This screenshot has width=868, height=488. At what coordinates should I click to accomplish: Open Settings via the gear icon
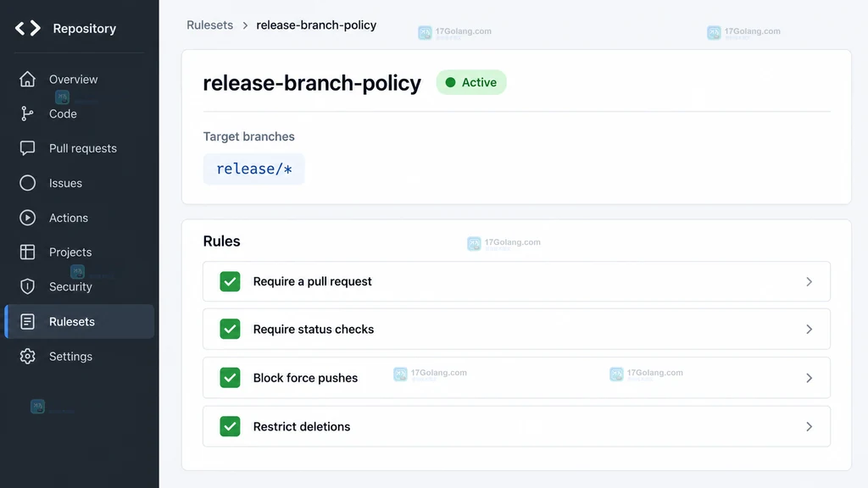[27, 357]
